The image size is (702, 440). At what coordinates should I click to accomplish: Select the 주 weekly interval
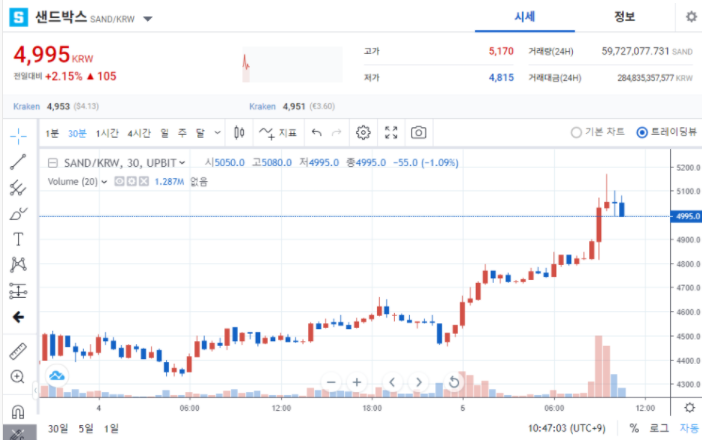tap(182, 133)
